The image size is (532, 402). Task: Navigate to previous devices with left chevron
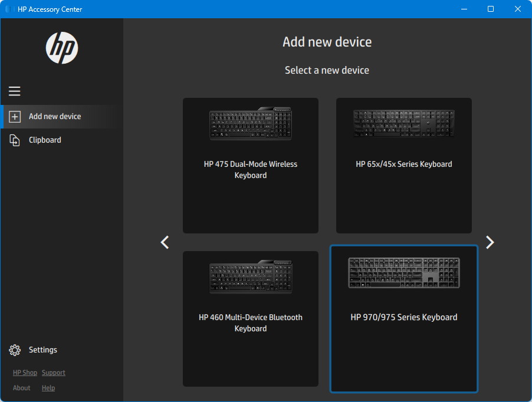click(165, 242)
